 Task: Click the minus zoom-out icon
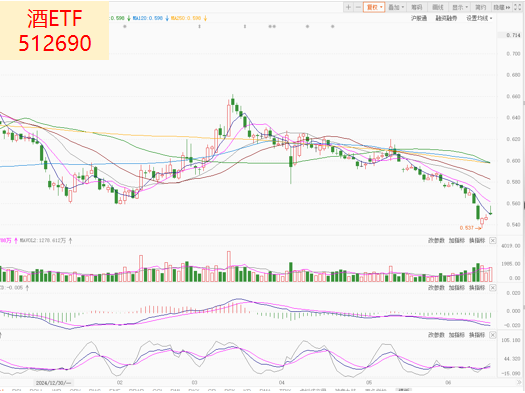click(358, 7)
